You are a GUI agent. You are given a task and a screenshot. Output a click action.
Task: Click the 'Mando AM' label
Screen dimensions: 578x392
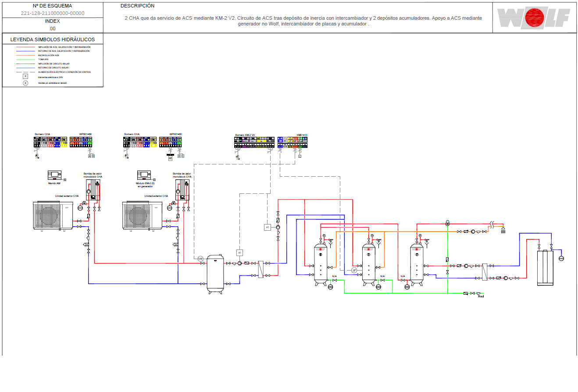coord(55,183)
